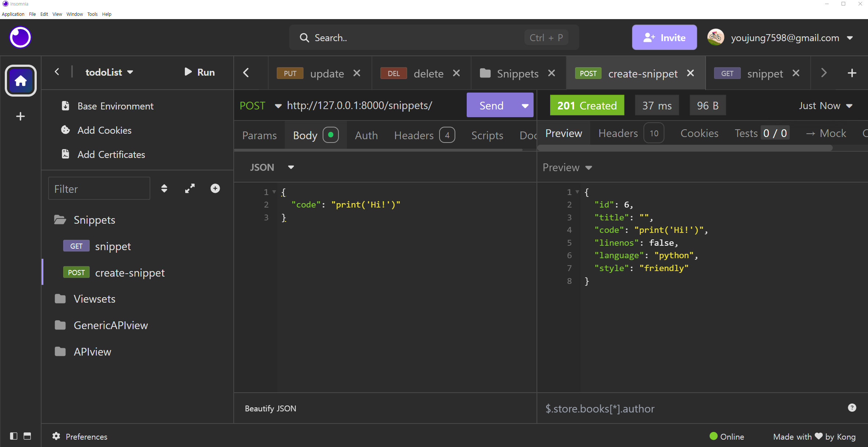Click the Insomnia logo icon

pyautogui.click(x=20, y=37)
